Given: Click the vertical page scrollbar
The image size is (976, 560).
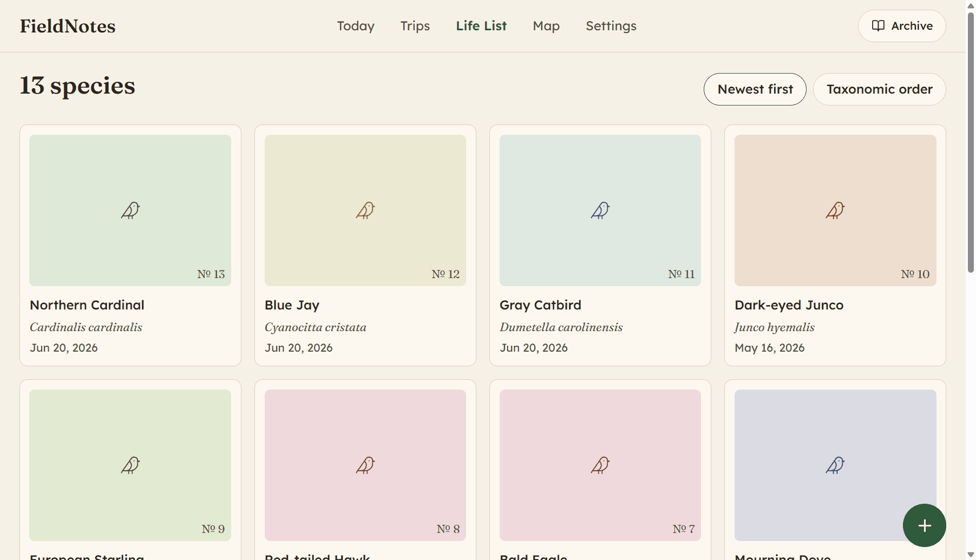Looking at the screenshot, I should (x=971, y=141).
